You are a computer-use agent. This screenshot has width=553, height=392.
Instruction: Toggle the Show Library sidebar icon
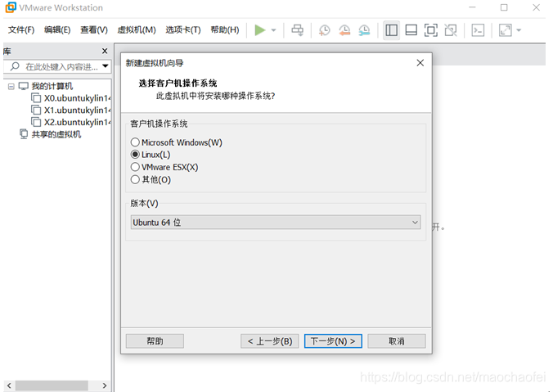point(392,30)
